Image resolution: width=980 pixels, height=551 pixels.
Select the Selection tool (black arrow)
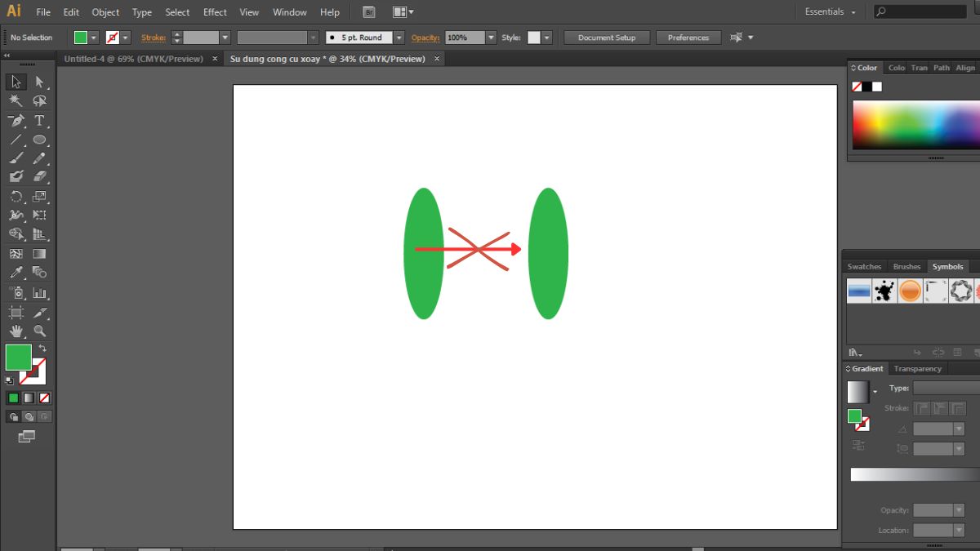coord(16,82)
